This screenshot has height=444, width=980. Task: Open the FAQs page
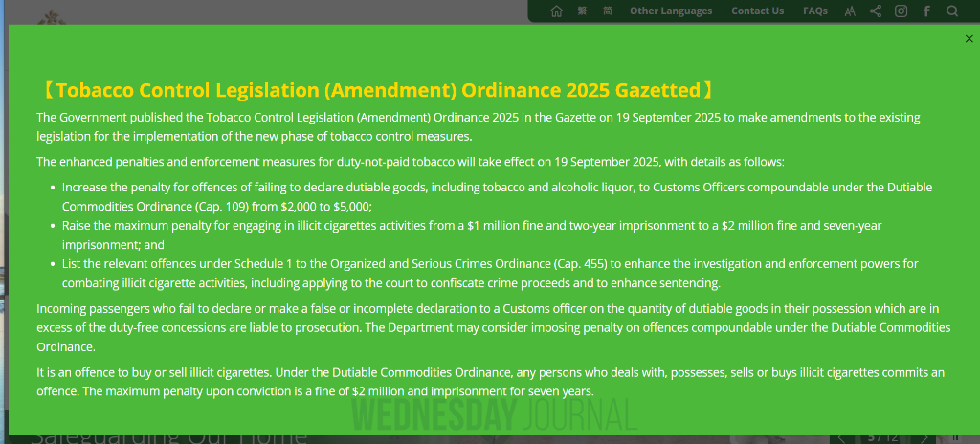tap(815, 11)
